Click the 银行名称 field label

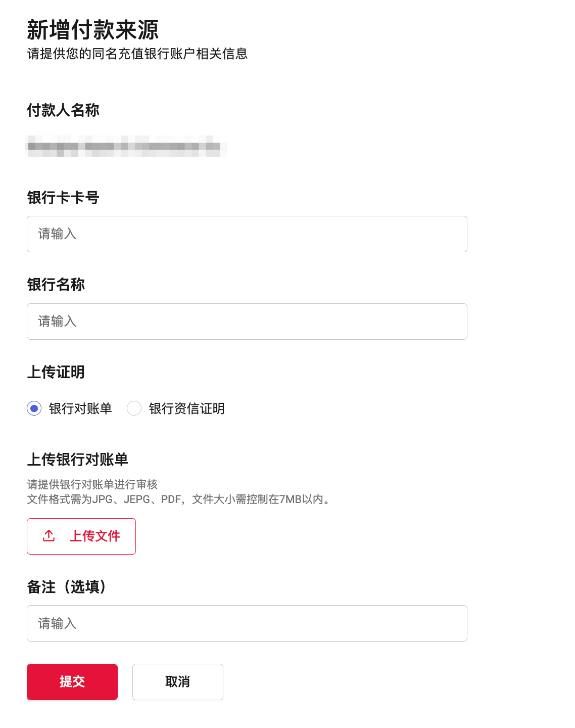pyautogui.click(x=56, y=285)
